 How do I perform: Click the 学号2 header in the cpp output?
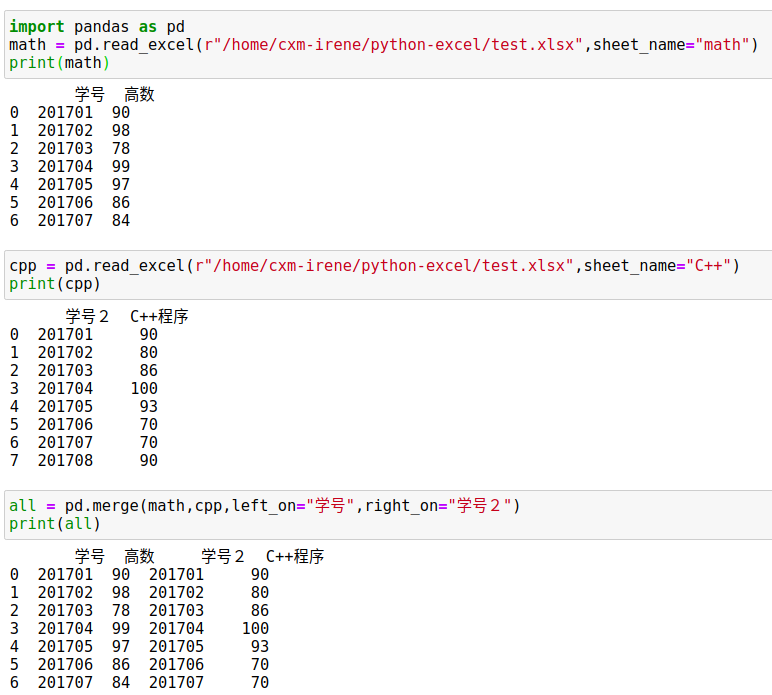click(87, 316)
